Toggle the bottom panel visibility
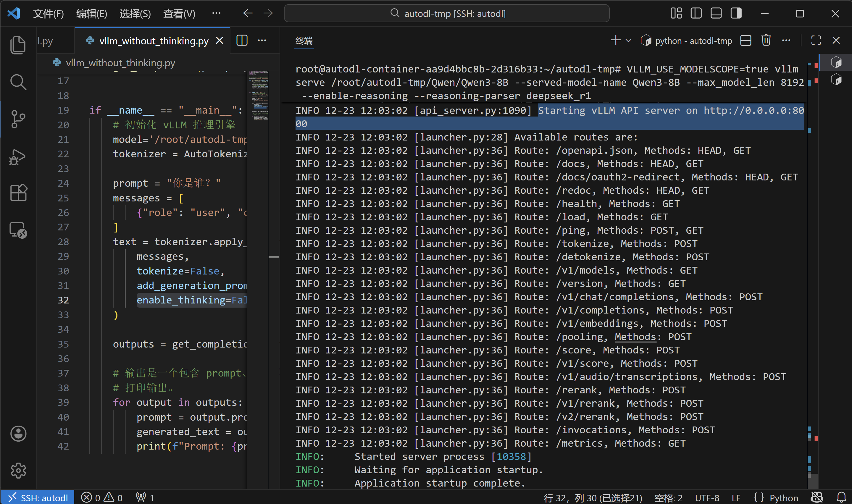The image size is (852, 504). point(716,14)
